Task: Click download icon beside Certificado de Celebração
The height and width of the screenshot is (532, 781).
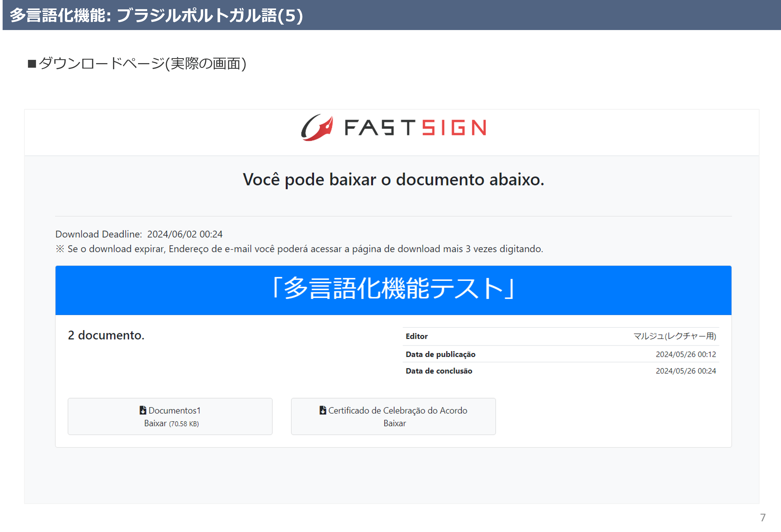Action: point(323,410)
